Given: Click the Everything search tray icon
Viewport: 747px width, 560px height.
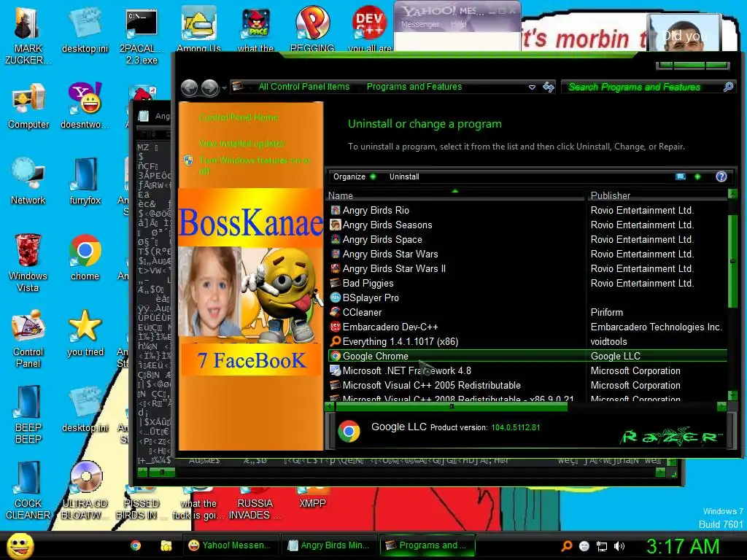Looking at the screenshot, I should pyautogui.click(x=566, y=546).
